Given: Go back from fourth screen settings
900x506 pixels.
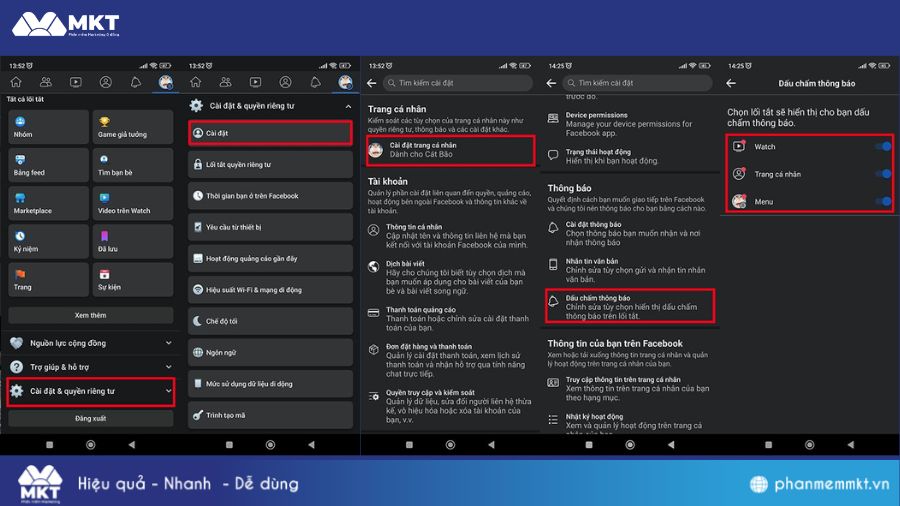Looking at the screenshot, I should [x=551, y=83].
